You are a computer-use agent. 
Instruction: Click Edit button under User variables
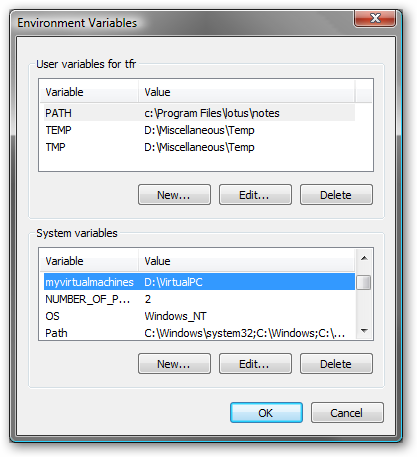pos(255,195)
